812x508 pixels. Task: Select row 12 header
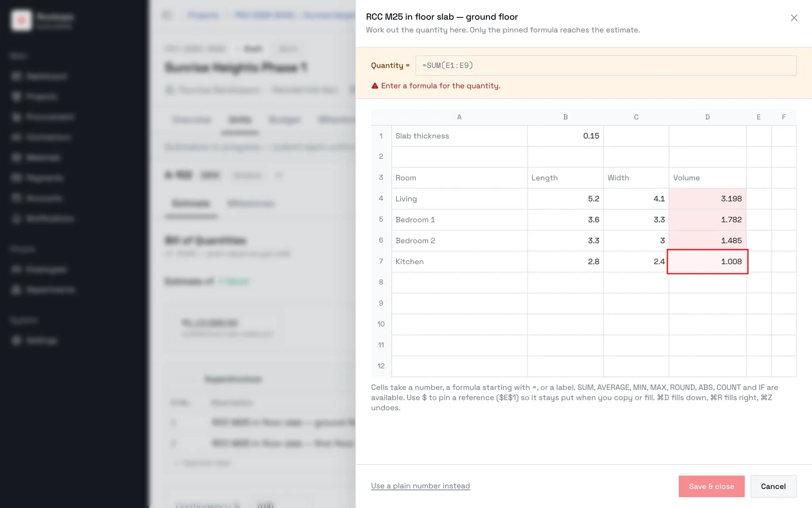[381, 366]
